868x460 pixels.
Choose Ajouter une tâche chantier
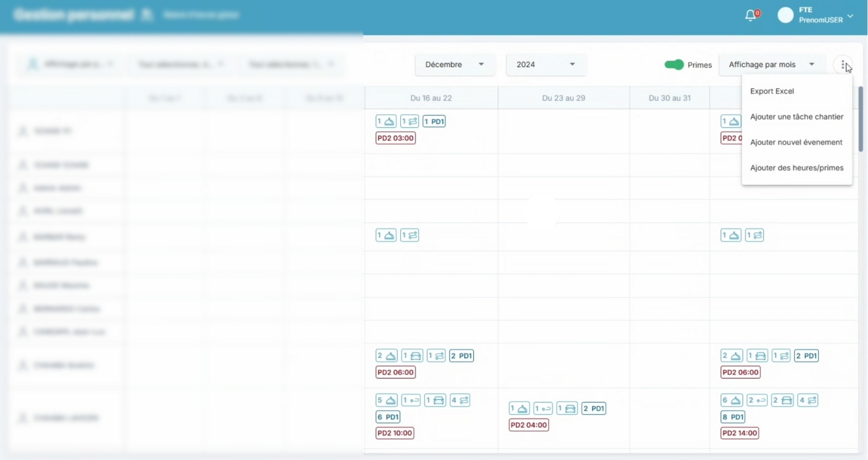point(796,117)
